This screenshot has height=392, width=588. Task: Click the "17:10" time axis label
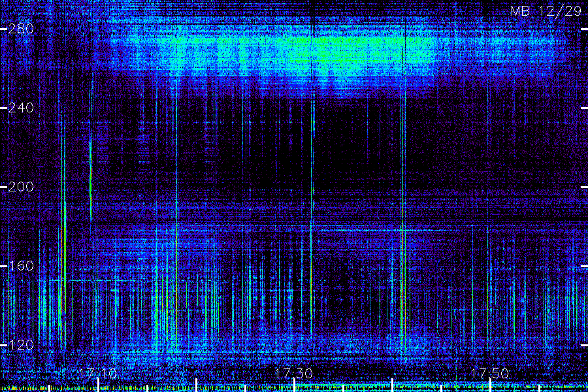tap(98, 373)
